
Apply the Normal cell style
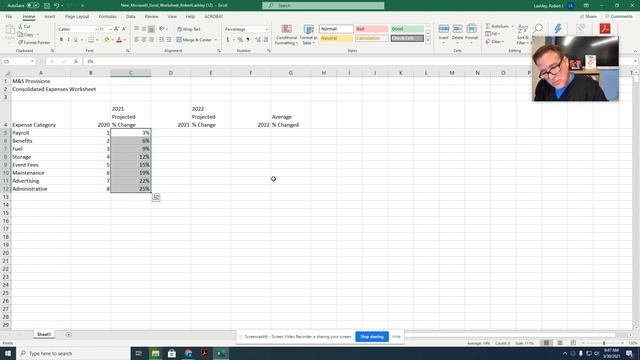[336, 29]
